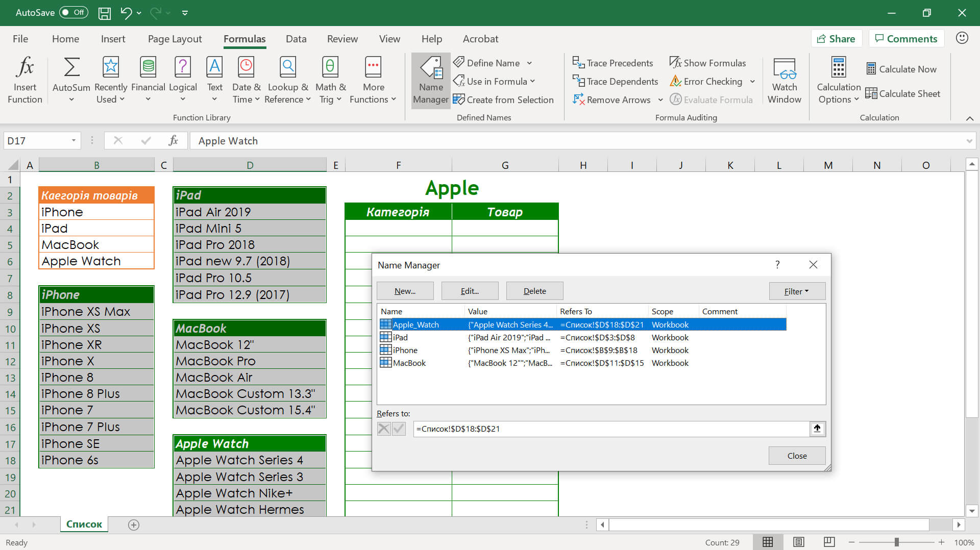Click the Save disk icon
The height and width of the screenshot is (550, 980).
point(105,13)
